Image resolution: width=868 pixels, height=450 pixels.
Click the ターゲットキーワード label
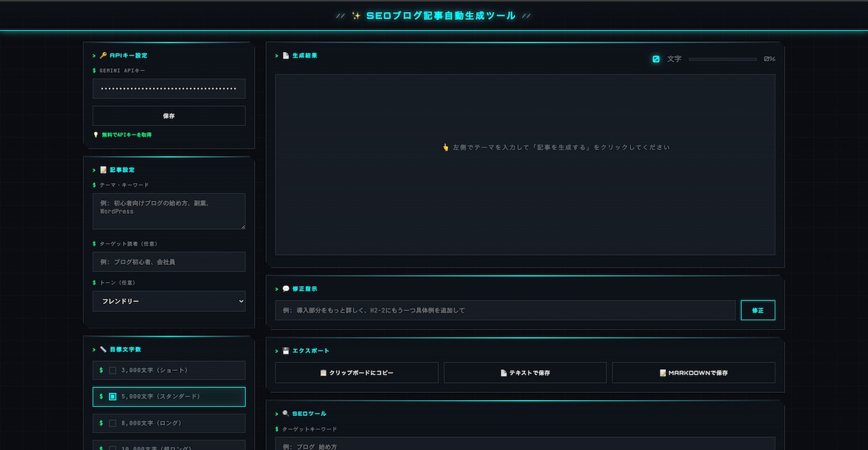pyautogui.click(x=309, y=429)
